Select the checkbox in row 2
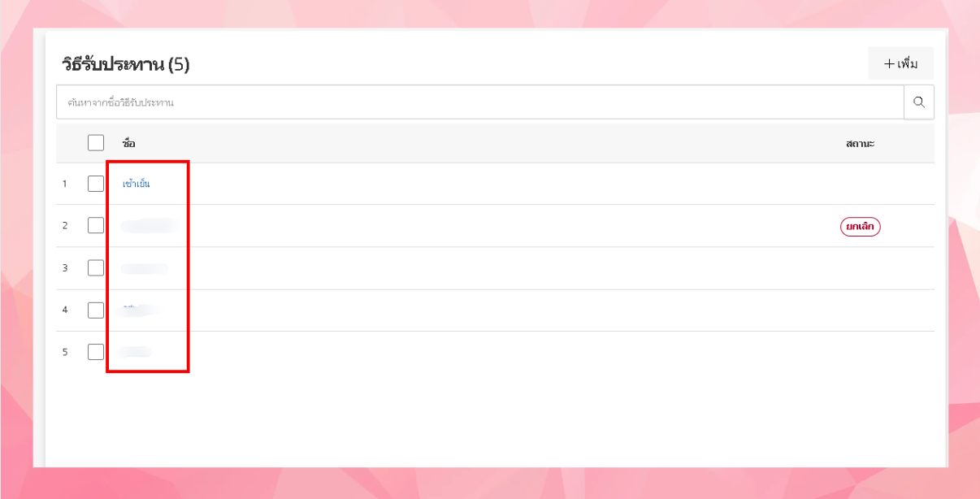 pos(96,225)
